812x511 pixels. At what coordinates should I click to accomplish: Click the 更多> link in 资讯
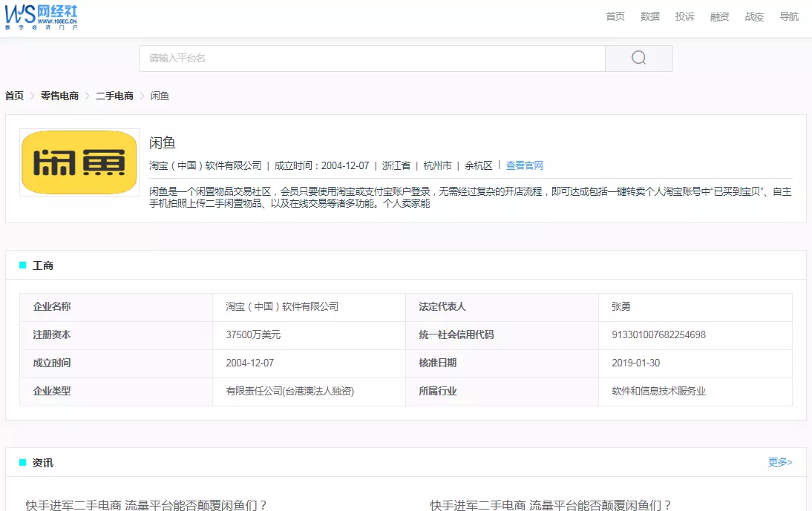coord(780,462)
